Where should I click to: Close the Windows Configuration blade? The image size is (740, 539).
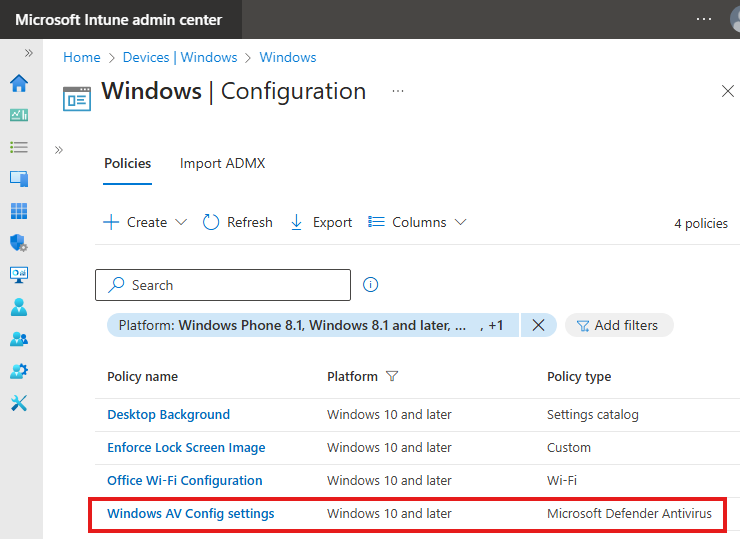click(727, 91)
